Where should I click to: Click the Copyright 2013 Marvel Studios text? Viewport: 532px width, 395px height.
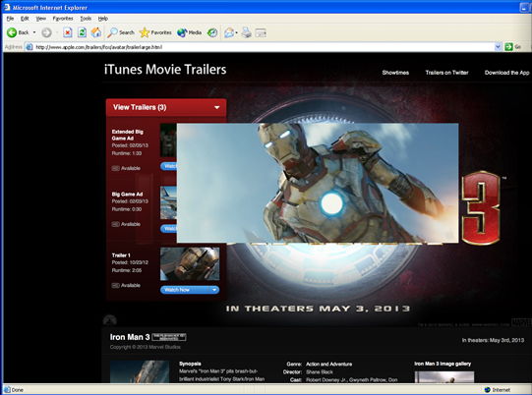146,347
